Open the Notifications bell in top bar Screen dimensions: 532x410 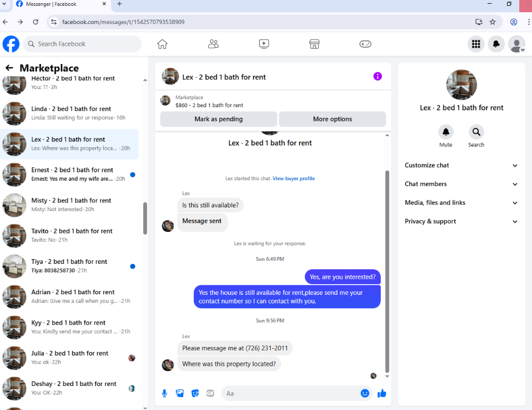496,44
